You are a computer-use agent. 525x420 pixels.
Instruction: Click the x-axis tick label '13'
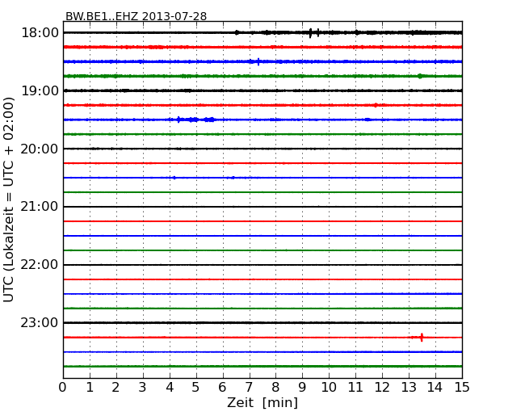[x=409, y=388]
